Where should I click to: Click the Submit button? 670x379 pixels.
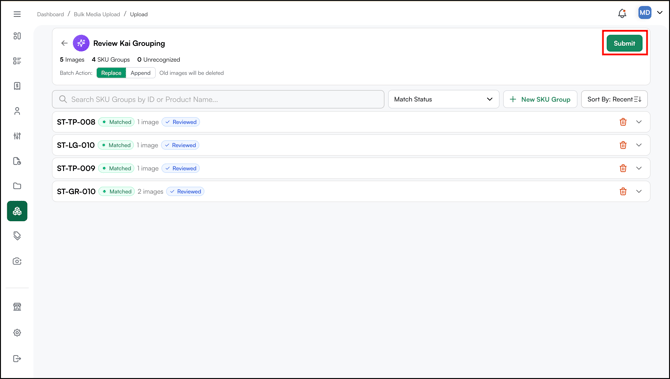click(x=624, y=43)
